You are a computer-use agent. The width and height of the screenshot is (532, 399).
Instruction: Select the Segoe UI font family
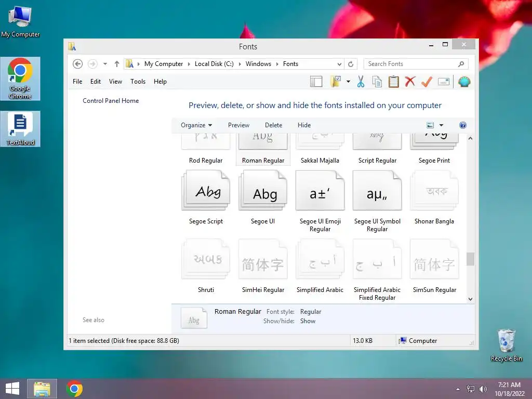tap(263, 198)
